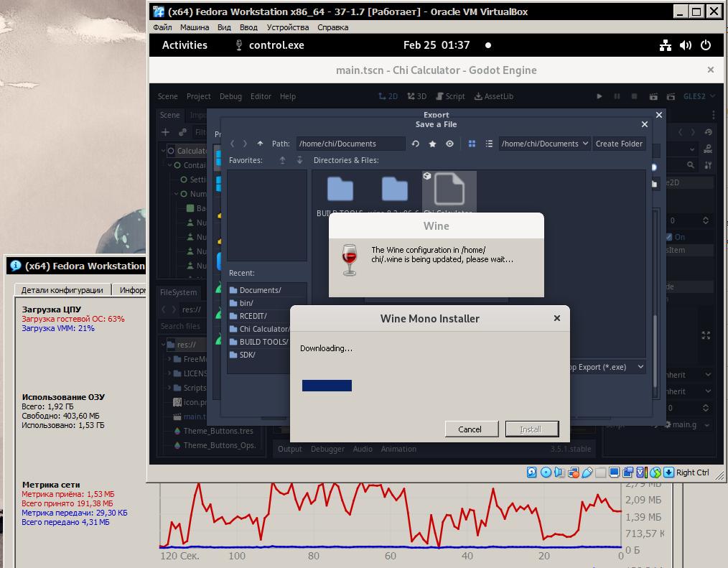Open the /home/chi/Documents drive dropdown

tap(545, 144)
